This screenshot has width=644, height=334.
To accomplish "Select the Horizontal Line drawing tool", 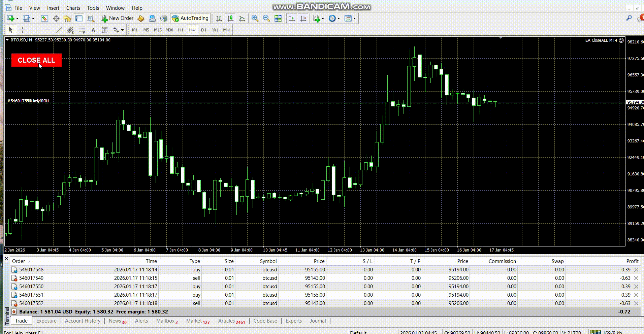I will 47,30.
